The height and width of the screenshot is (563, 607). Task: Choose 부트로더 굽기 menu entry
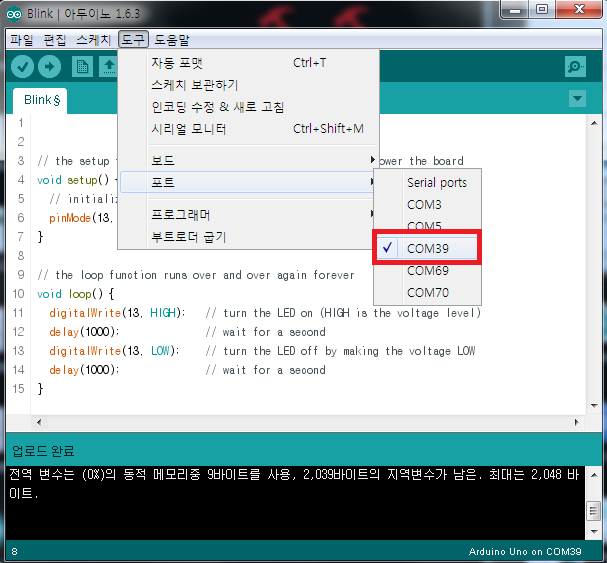tap(249, 237)
